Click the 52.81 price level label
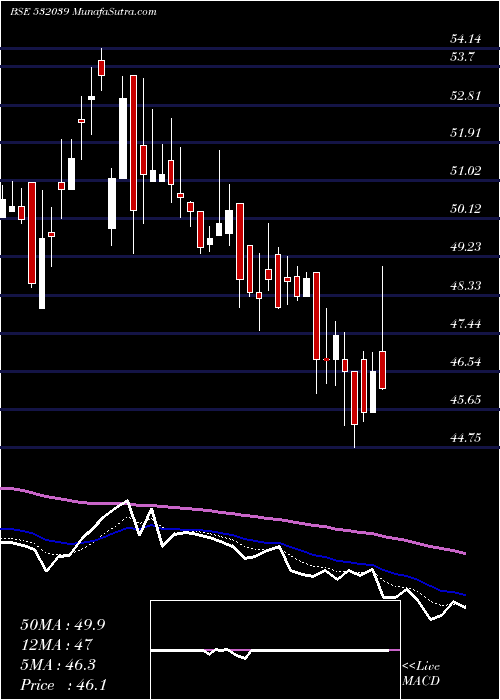 466,96
